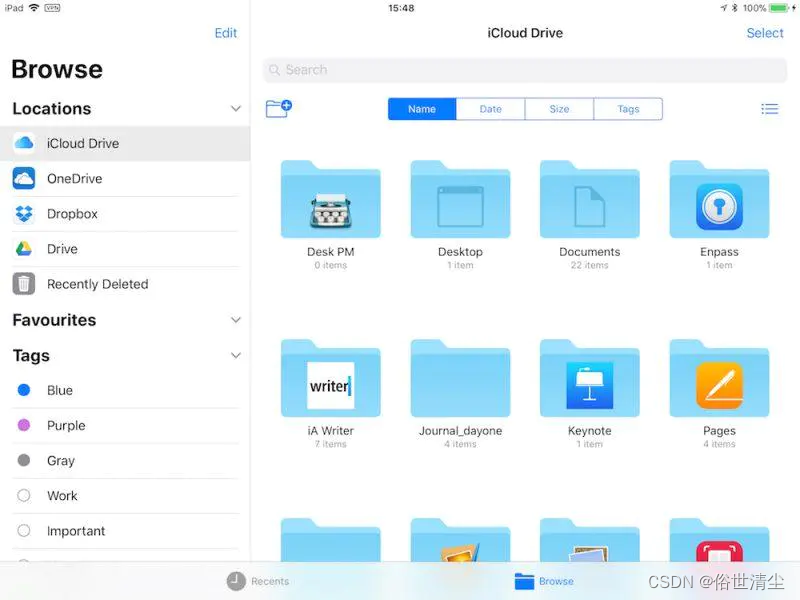This screenshot has width=800, height=600.
Task: Tap the 'Keynote' folder name
Action: [590, 431]
